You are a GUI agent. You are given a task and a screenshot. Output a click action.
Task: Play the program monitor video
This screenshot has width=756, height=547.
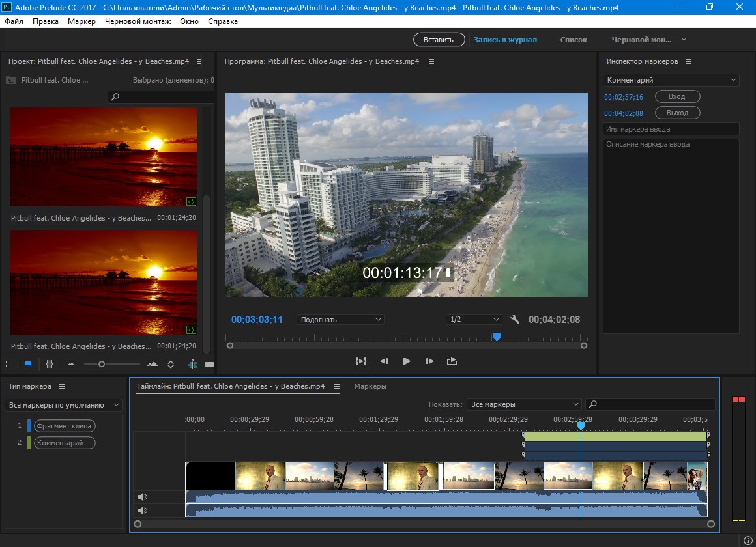point(407,361)
